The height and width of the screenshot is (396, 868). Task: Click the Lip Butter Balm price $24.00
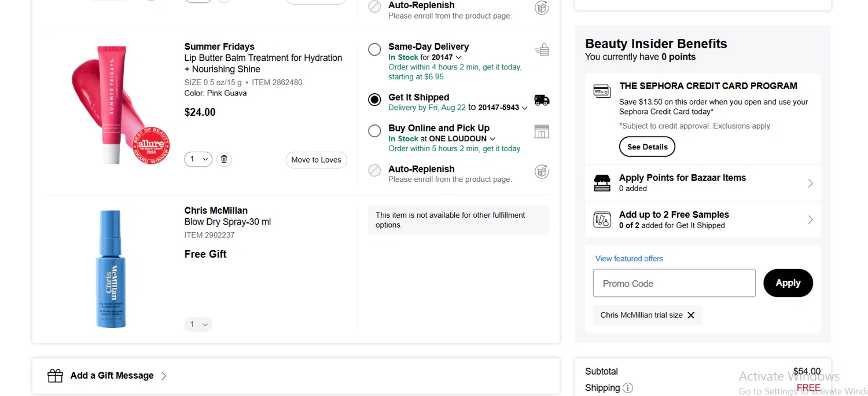(x=200, y=112)
